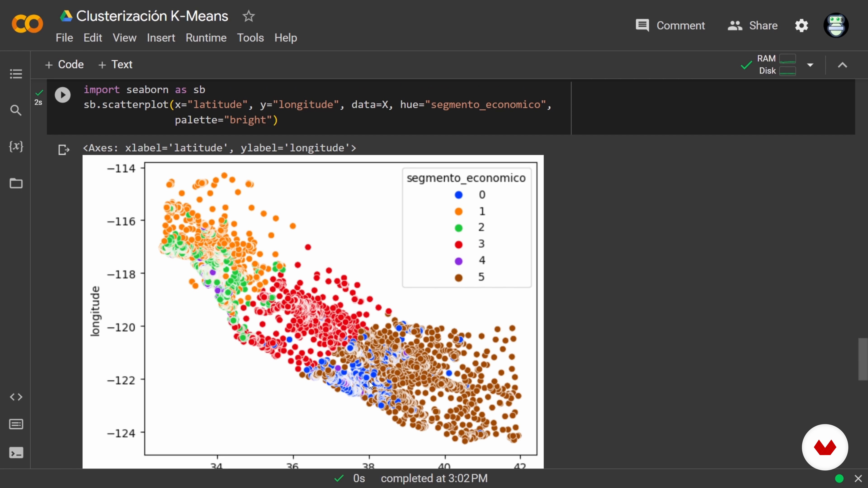Image resolution: width=868 pixels, height=488 pixels.
Task: Open the Find and replace sidebar
Action: pyautogui.click(x=16, y=110)
